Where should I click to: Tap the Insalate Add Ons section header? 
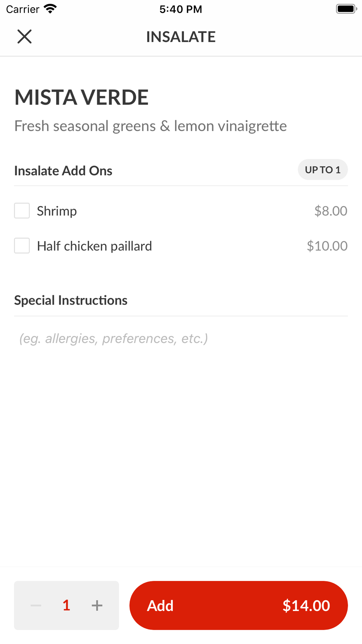point(63,171)
